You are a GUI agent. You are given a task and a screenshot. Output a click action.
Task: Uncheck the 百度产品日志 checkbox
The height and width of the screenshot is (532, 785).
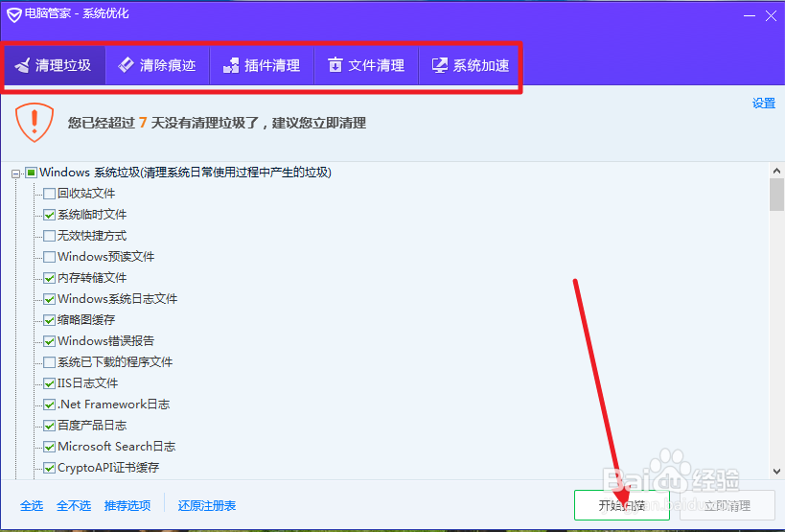coord(49,426)
